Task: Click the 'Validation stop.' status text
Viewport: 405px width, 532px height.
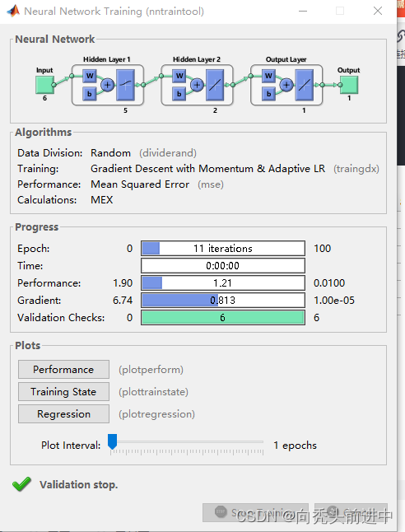Action: pyautogui.click(x=79, y=484)
